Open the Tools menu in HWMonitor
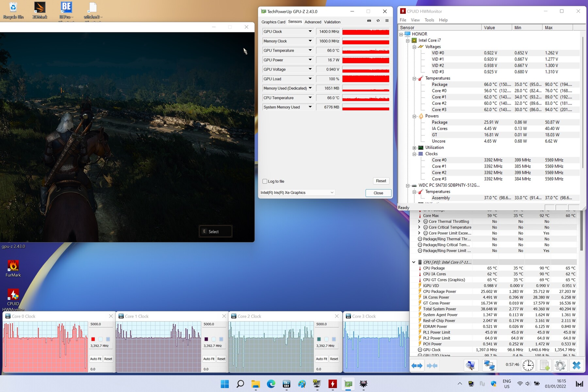The width and height of the screenshot is (588, 392). point(429,20)
